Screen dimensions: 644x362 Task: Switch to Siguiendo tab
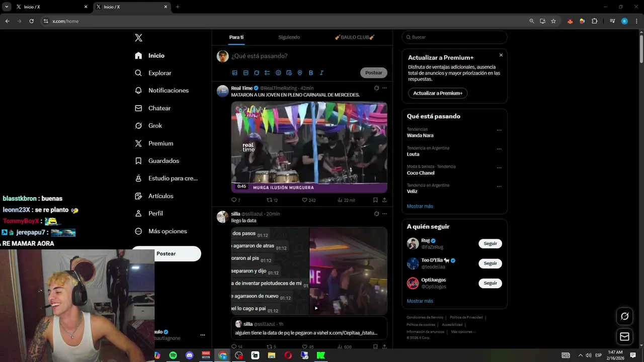[289, 37]
